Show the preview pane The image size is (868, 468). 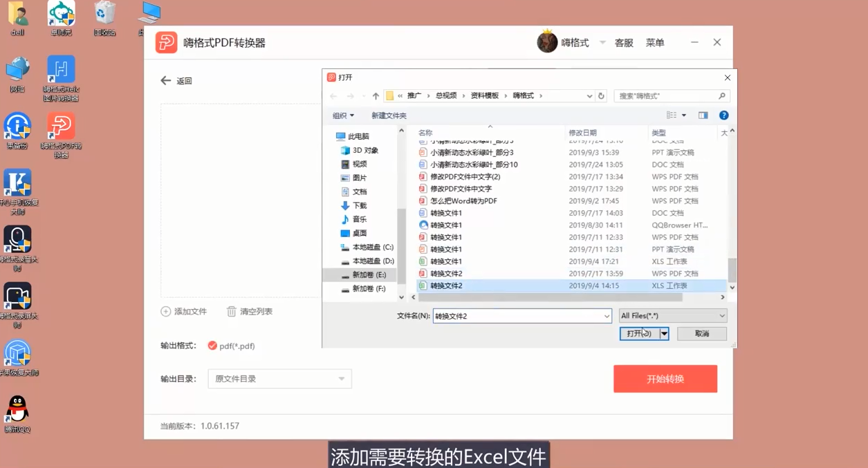[703, 115]
